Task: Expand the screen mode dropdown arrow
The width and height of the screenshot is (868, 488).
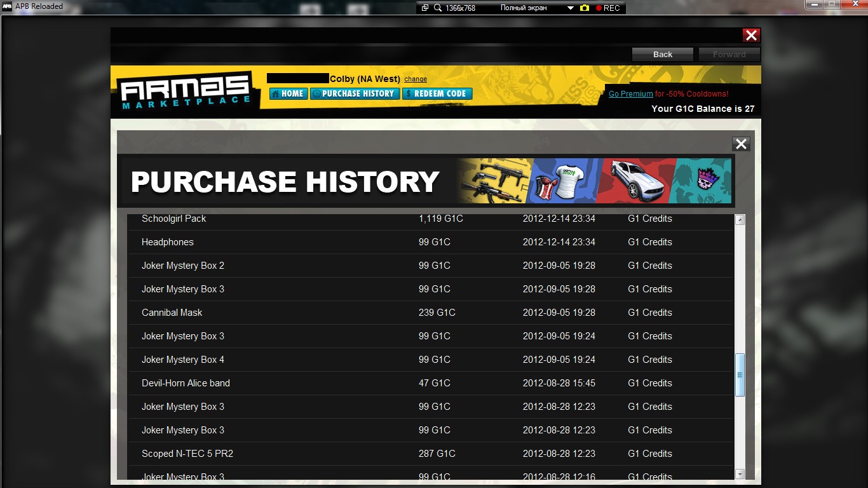Action: coord(570,8)
